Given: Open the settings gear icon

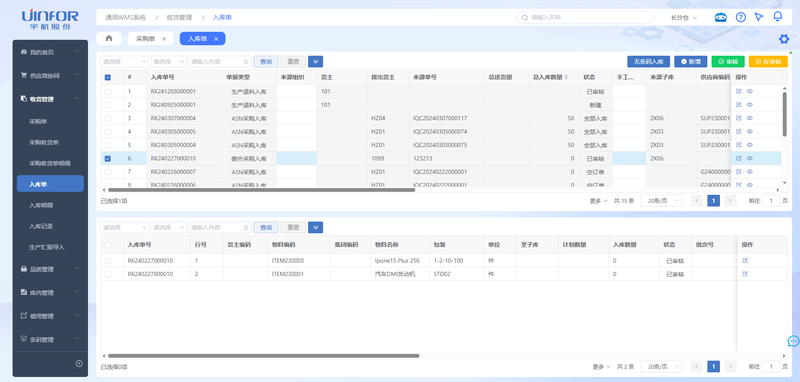Looking at the screenshot, I should (784, 39).
